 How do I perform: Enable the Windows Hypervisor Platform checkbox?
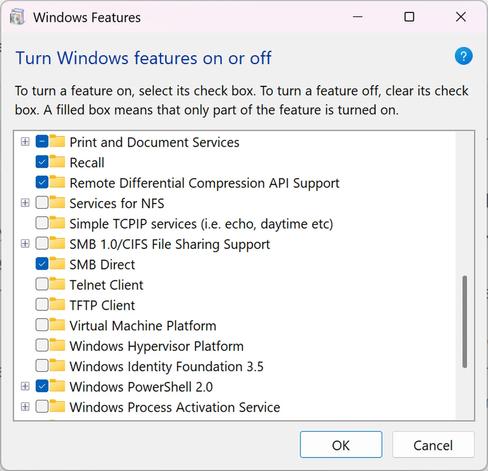click(42, 346)
